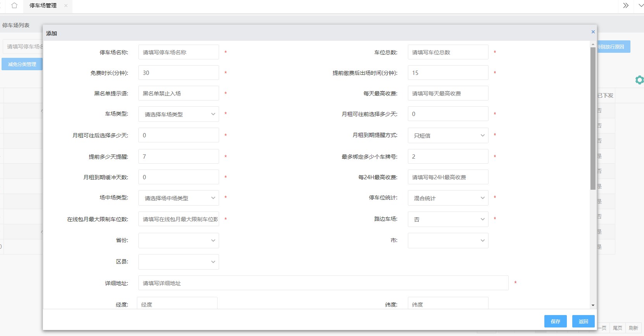Click the 保存 button
The width and height of the screenshot is (644, 336).
pyautogui.click(x=556, y=321)
